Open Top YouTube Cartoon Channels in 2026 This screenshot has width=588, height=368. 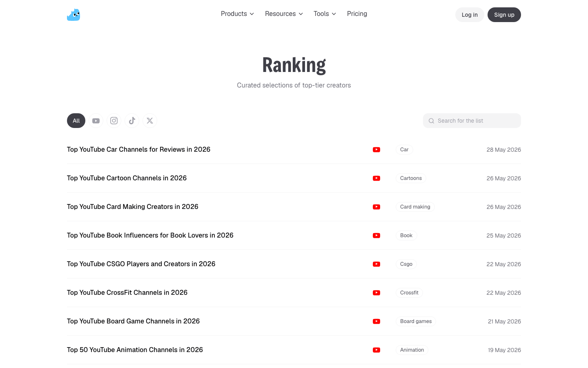point(127,178)
